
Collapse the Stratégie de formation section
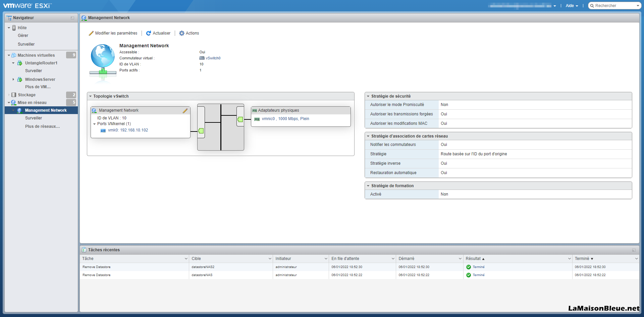pyautogui.click(x=368, y=186)
